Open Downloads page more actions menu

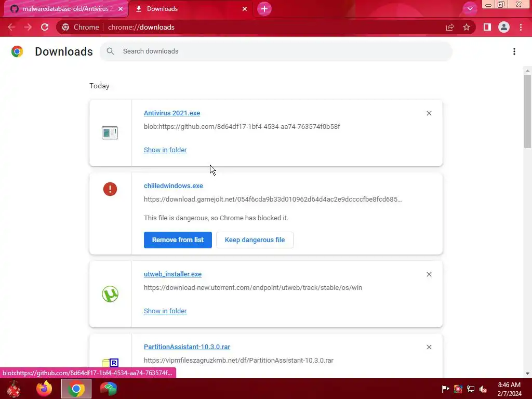(x=514, y=51)
